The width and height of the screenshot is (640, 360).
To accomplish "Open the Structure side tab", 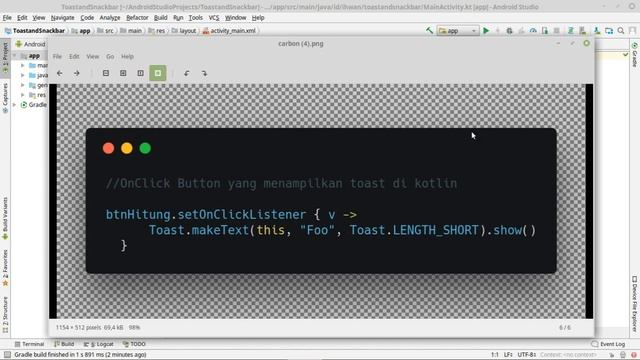I will tap(5, 314).
